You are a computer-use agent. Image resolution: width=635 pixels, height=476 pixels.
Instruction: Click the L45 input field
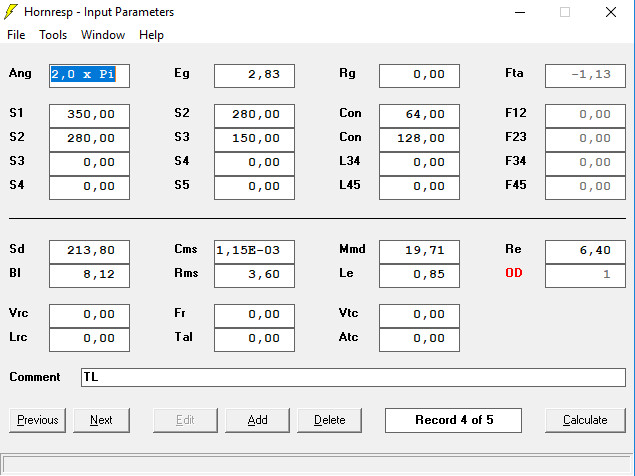(420, 188)
